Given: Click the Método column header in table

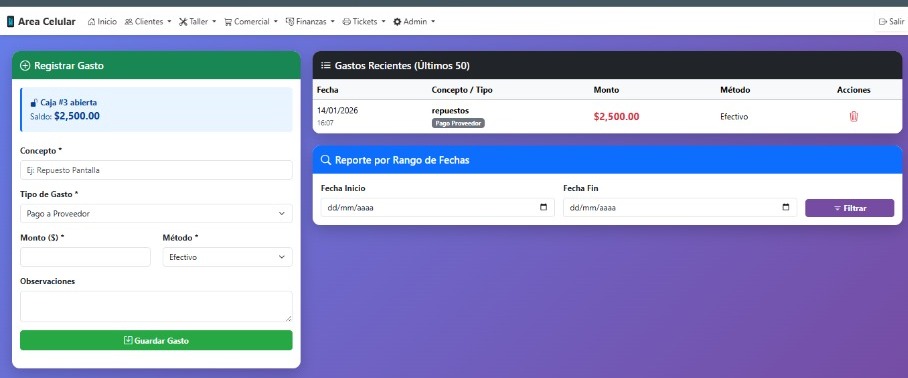Looking at the screenshot, I should pyautogui.click(x=735, y=90).
